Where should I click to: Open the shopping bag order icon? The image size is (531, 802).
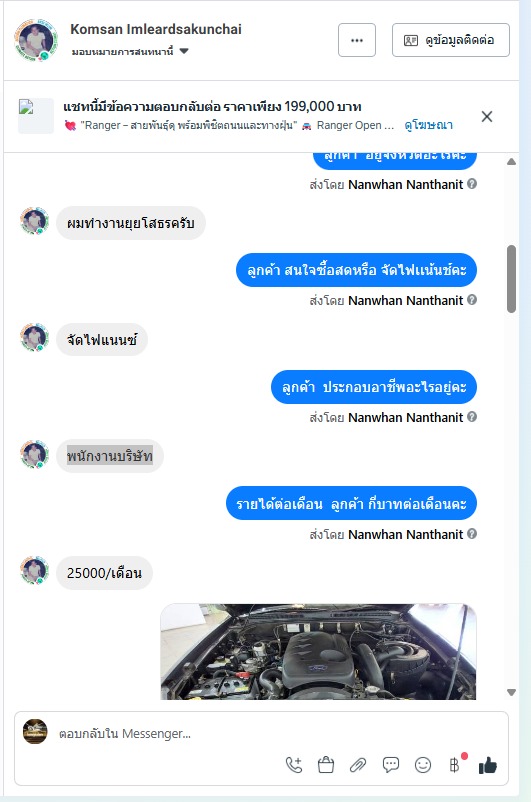pos(326,765)
